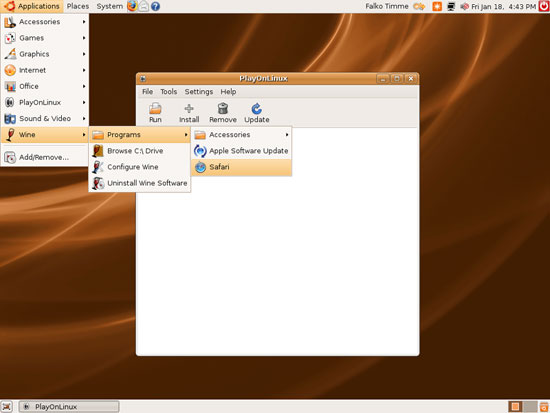Click the show desktop icon in bottom panel
550x413 pixels.
pos(7,407)
